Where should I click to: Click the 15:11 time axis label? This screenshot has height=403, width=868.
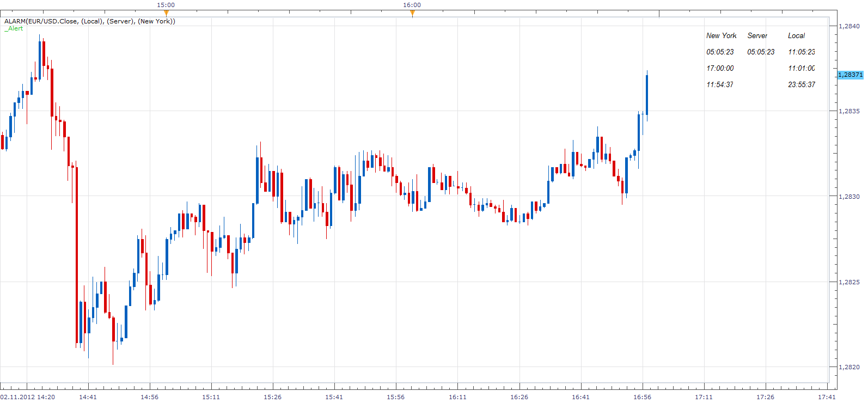(x=211, y=397)
